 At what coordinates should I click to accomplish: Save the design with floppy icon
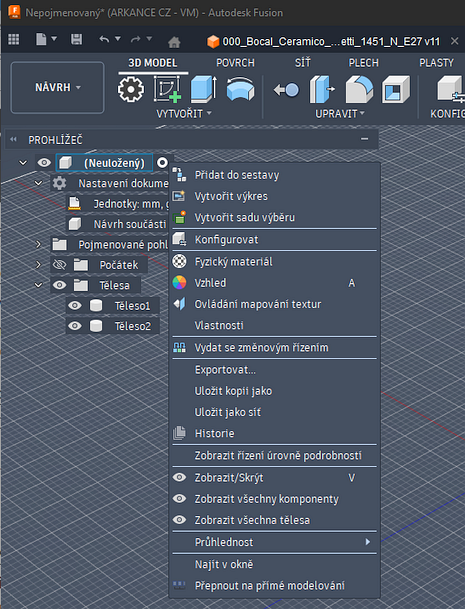click(x=76, y=39)
